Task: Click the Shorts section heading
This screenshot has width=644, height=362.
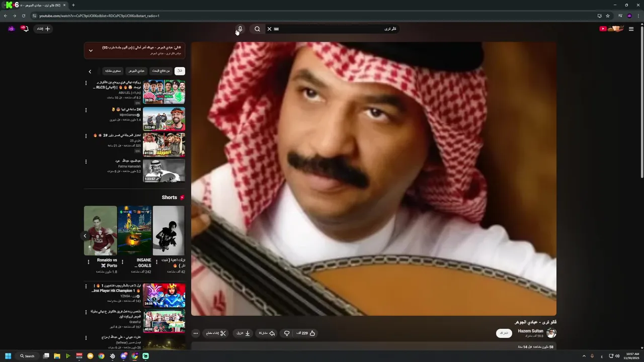Action: tap(169, 198)
